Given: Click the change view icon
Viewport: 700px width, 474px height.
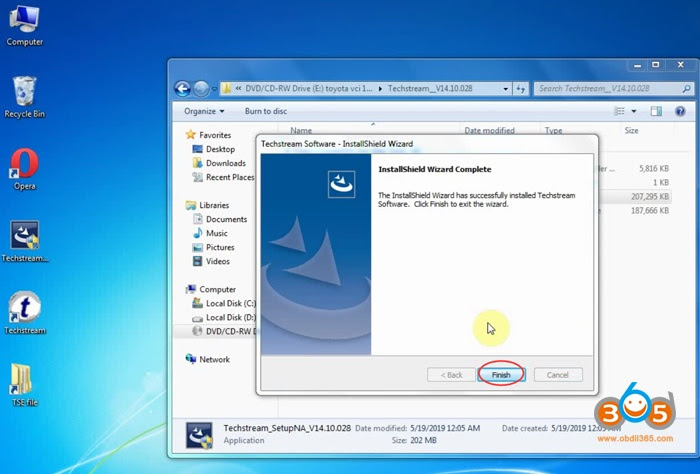Looking at the screenshot, I should coord(619,111).
